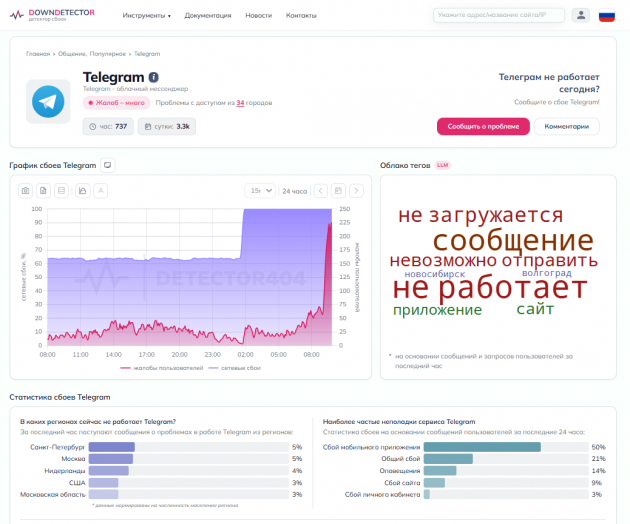Screen dimensions: 630x524
Task: Go to previous period with left arrow
Action: [x=320, y=190]
